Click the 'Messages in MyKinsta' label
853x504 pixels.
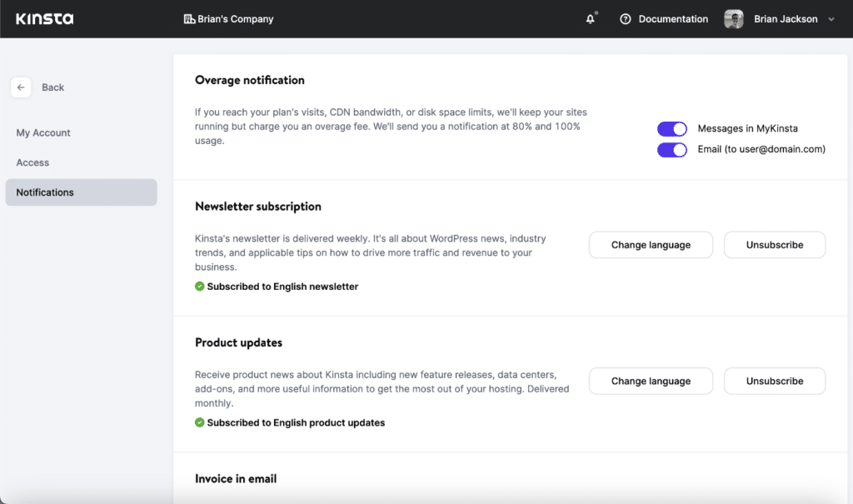(747, 128)
